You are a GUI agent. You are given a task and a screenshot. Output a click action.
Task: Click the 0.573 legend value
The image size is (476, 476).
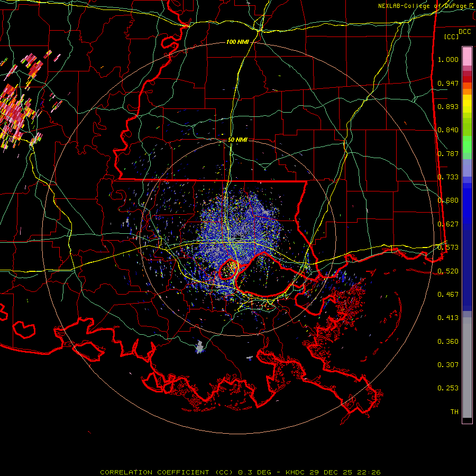click(448, 248)
